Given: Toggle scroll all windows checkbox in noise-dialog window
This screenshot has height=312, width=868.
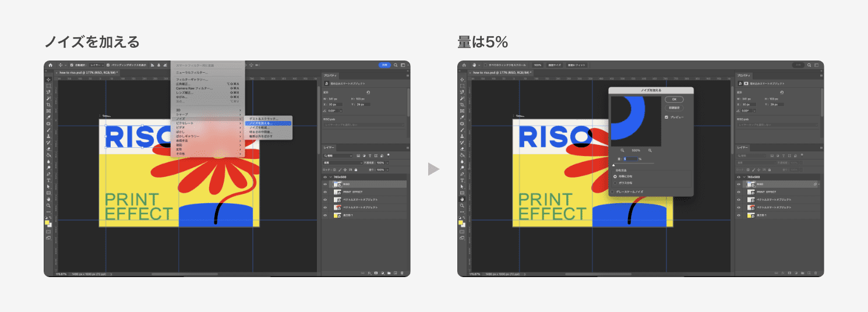Looking at the screenshot, I should 486,65.
